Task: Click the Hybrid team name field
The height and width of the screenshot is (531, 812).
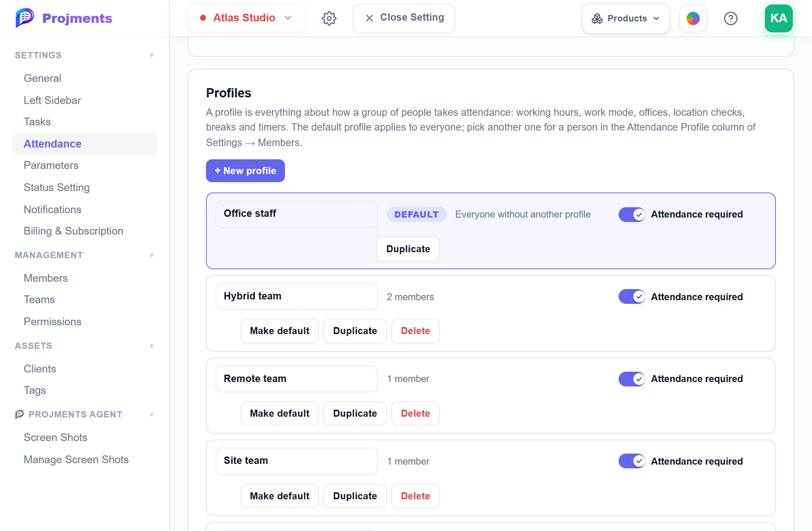Action: pyautogui.click(x=296, y=296)
